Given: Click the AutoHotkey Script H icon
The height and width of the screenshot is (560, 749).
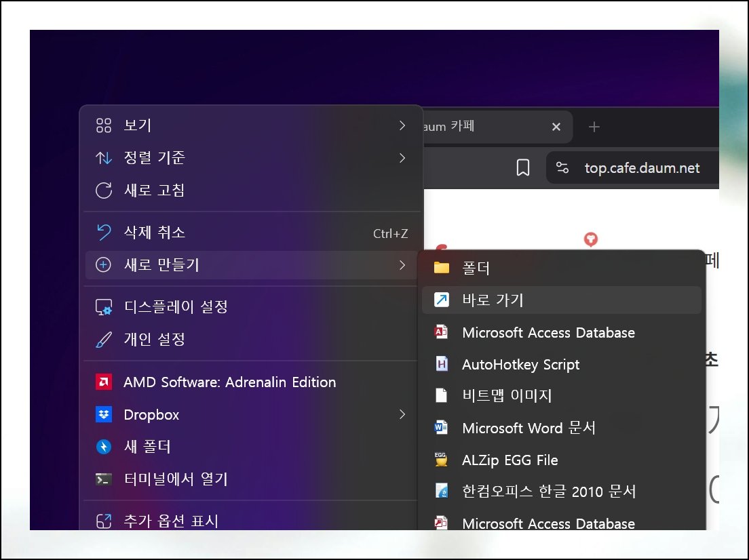Looking at the screenshot, I should tap(442, 364).
